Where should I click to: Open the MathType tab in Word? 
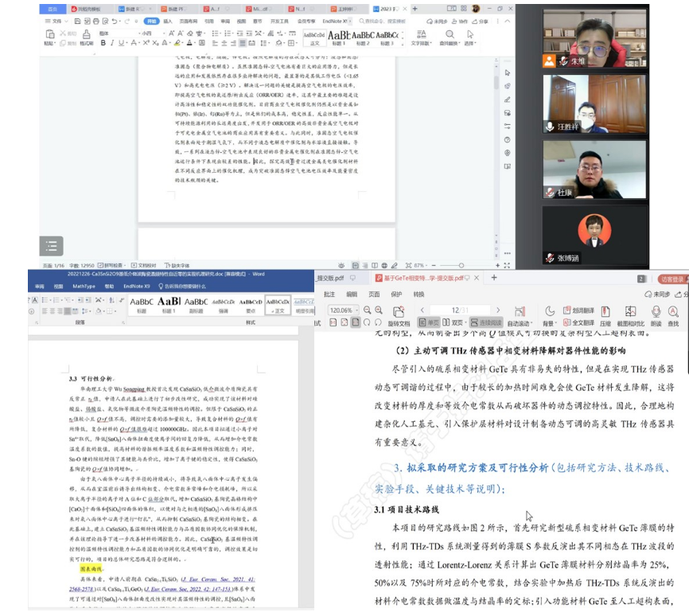click(84, 286)
